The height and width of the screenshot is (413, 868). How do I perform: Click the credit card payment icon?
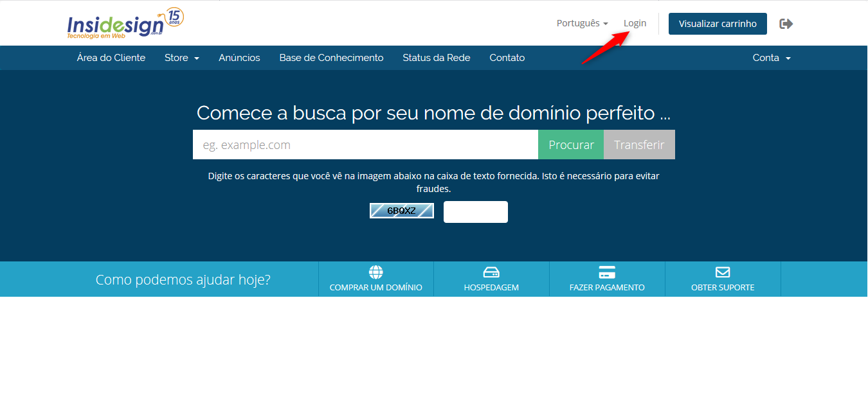[x=607, y=272]
